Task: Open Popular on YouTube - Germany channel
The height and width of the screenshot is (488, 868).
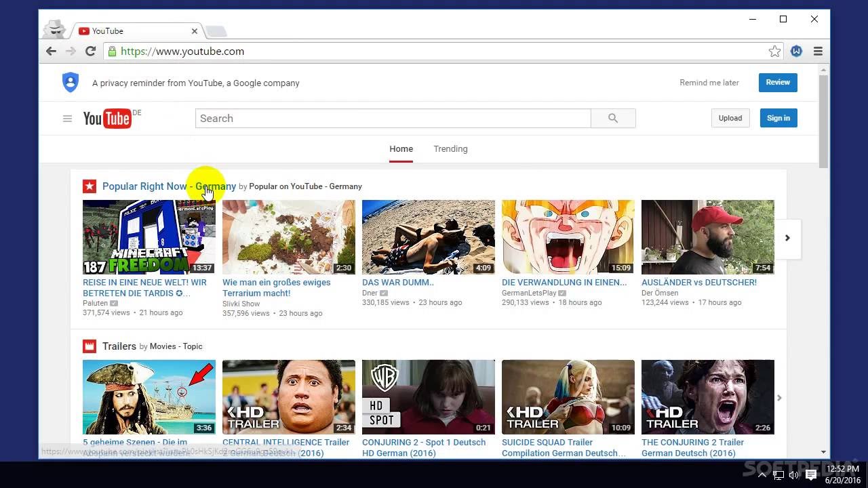Action: click(x=305, y=186)
